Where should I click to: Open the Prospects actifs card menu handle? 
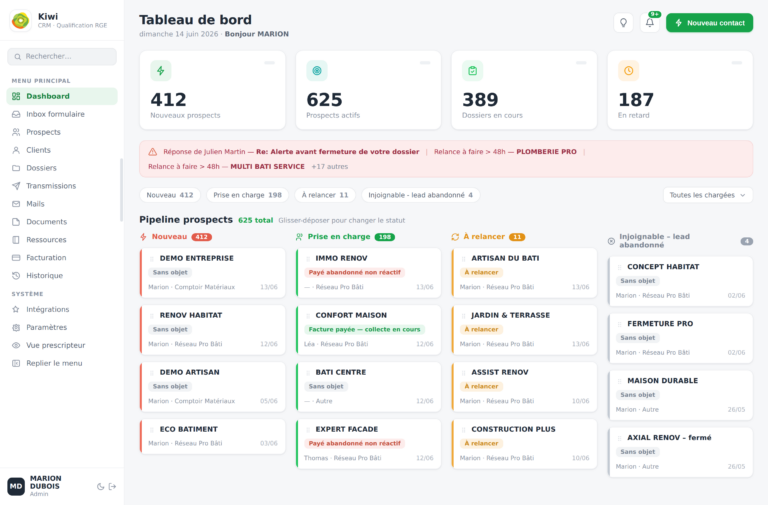[x=425, y=63]
